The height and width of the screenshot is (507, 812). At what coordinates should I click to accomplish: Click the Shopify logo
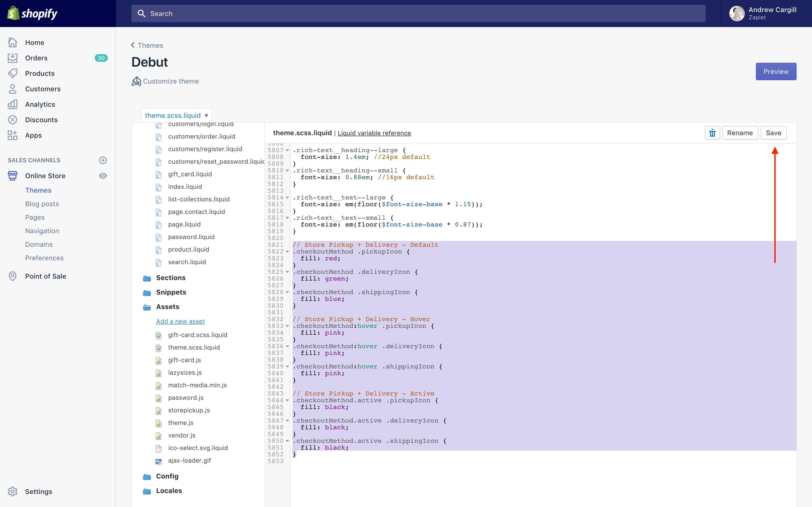tap(33, 14)
